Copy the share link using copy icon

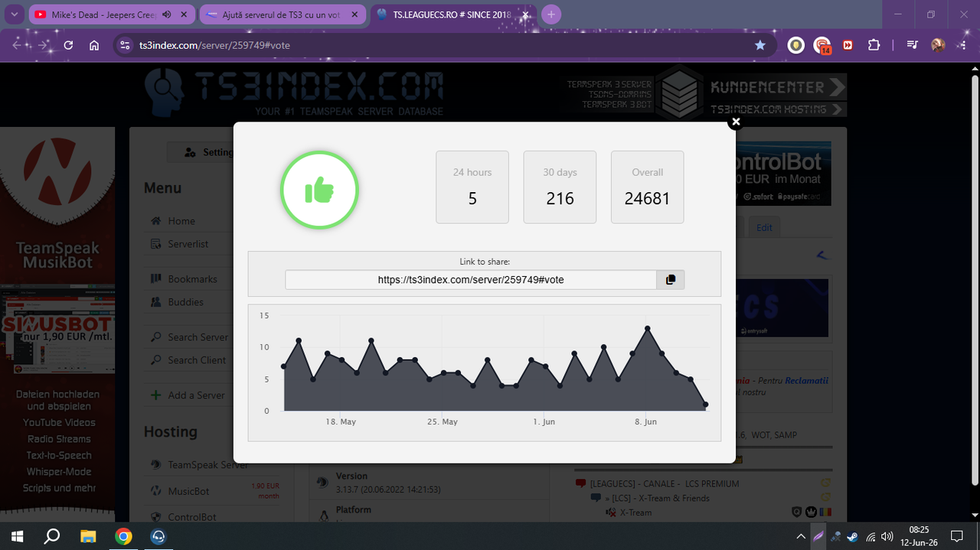point(671,280)
